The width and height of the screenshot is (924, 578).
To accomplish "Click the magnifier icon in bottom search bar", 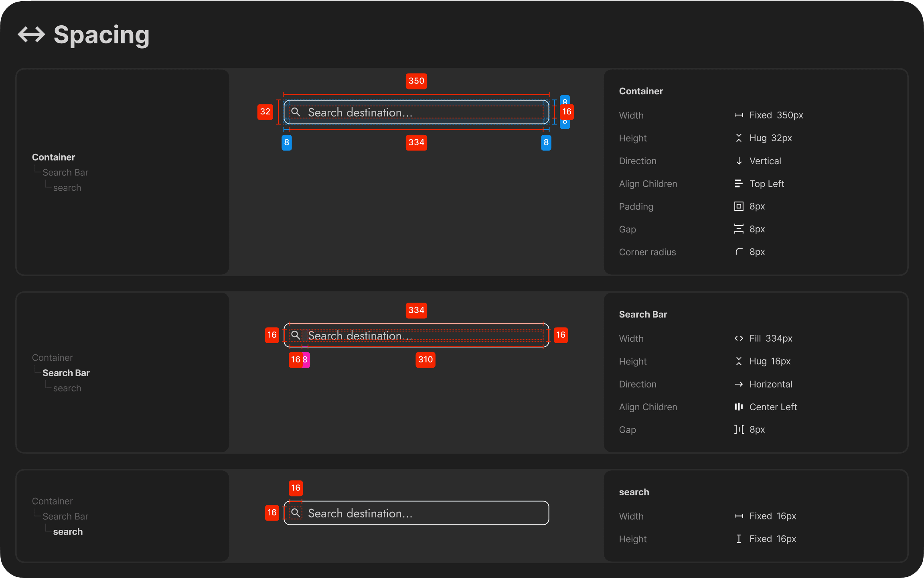I will pyautogui.click(x=296, y=513).
